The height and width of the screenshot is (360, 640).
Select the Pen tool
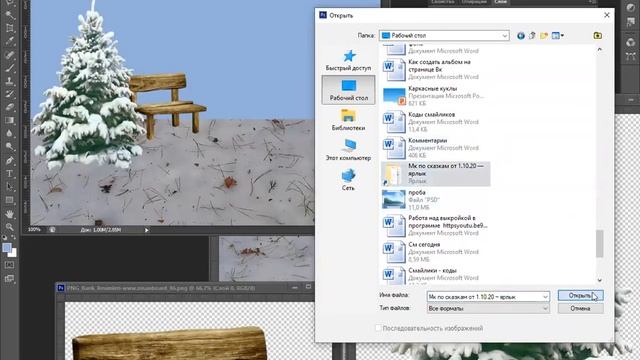coord(10,160)
